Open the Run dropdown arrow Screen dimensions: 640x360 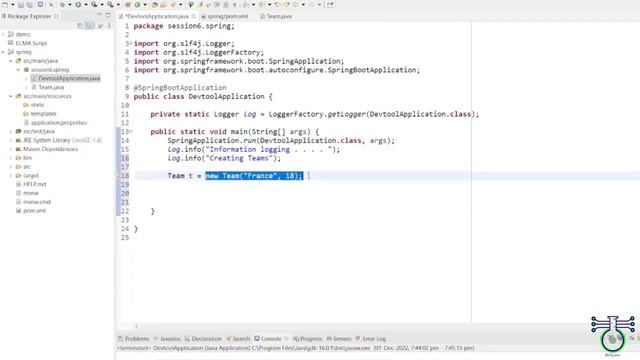(x=86, y=4)
